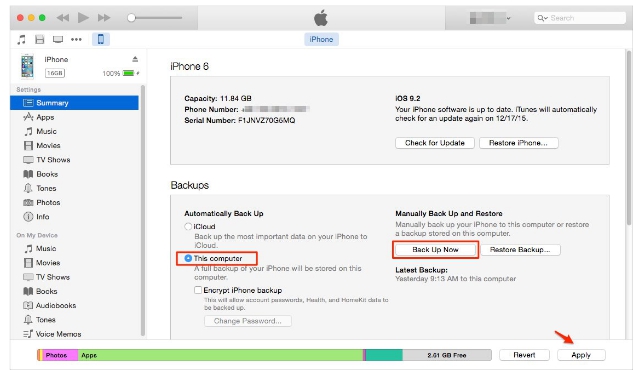Click the three-dot More media icon

click(76, 40)
